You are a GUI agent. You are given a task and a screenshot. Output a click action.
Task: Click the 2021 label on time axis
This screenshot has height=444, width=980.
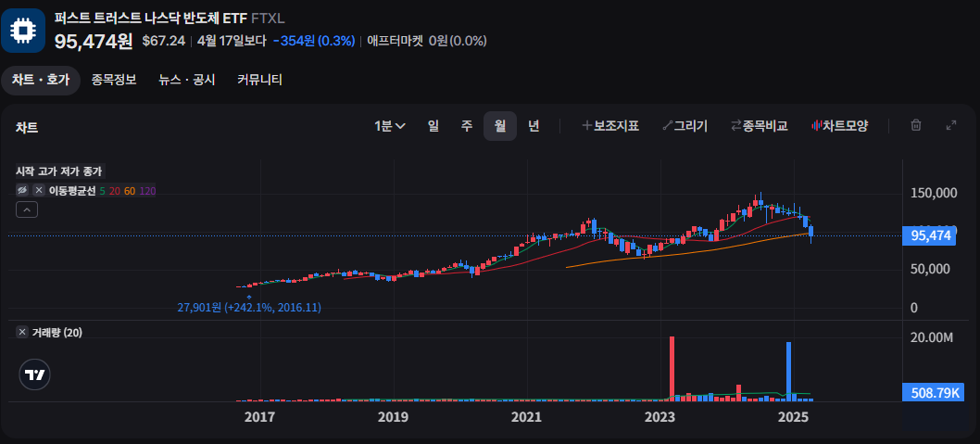click(525, 416)
